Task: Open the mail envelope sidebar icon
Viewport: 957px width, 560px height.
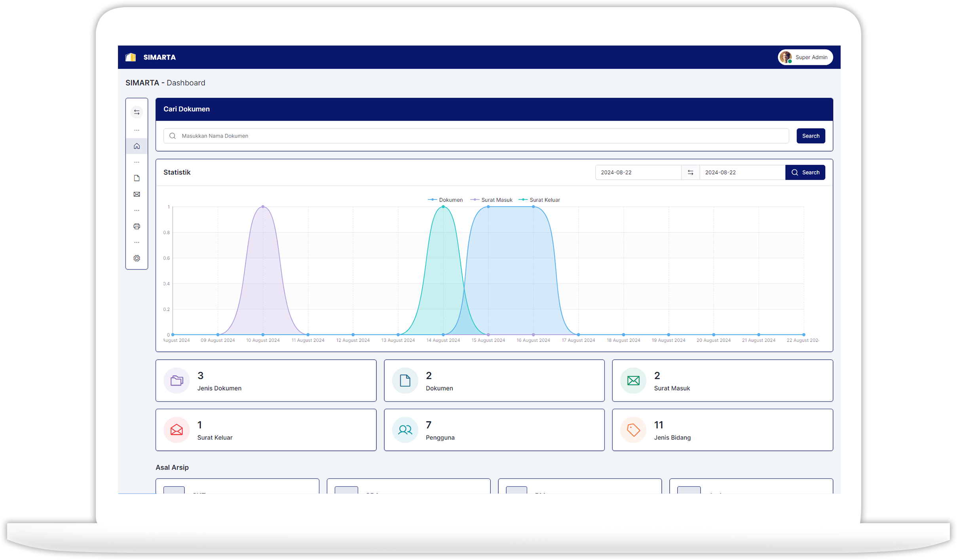Action: (x=137, y=194)
